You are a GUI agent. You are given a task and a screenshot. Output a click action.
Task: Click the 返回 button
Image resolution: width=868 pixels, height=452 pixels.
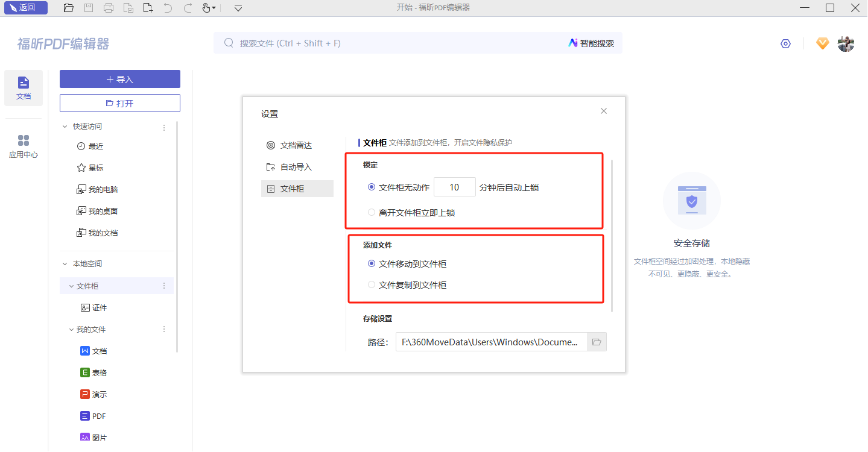[26, 8]
